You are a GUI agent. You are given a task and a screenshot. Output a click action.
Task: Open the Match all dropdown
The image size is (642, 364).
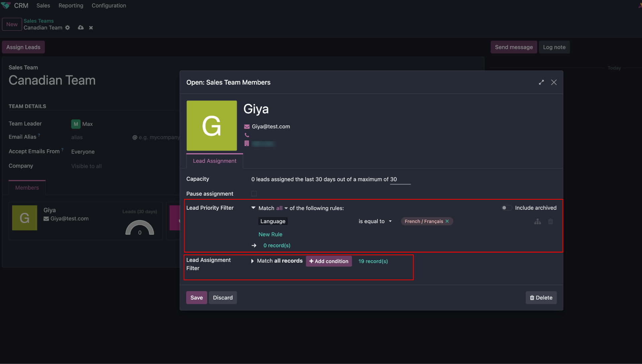click(282, 208)
